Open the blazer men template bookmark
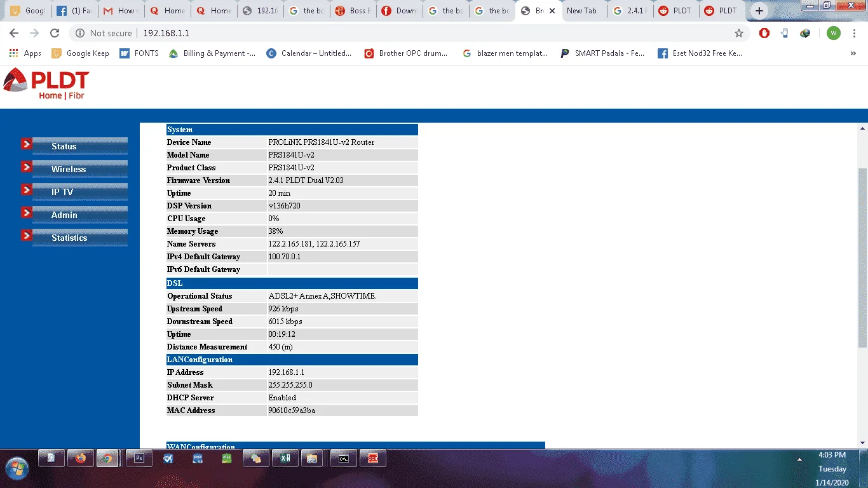868x488 pixels. tap(505, 53)
